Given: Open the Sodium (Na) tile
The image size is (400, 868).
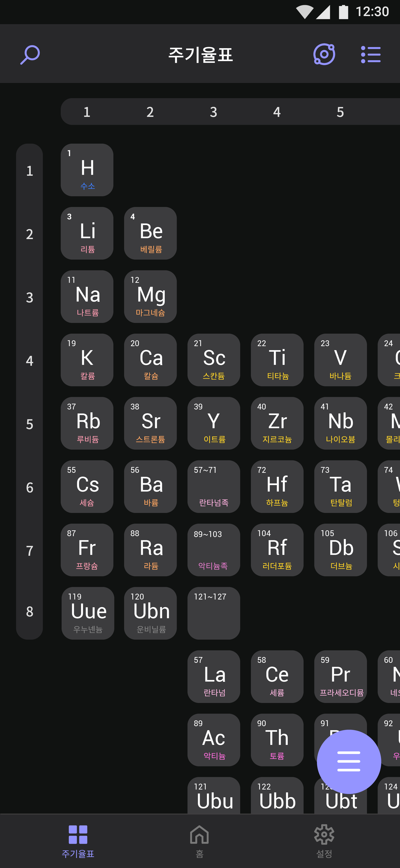Looking at the screenshot, I should point(87,297).
